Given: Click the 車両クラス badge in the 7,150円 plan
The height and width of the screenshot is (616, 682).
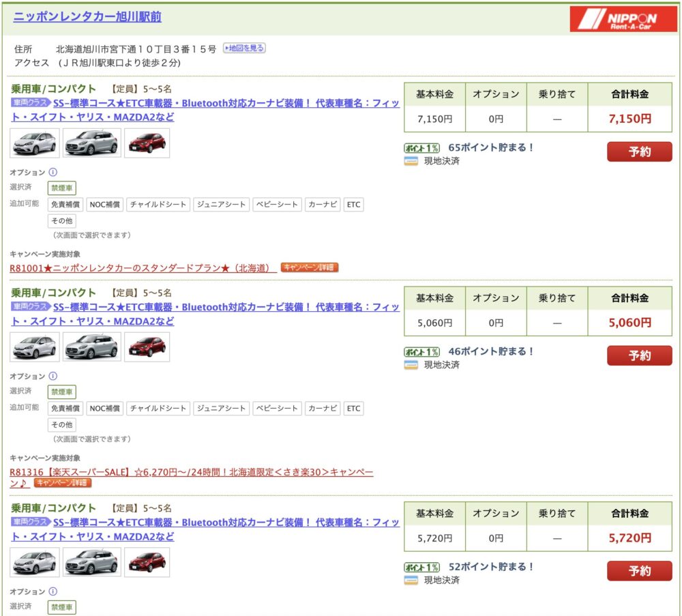Looking at the screenshot, I should tap(31, 102).
